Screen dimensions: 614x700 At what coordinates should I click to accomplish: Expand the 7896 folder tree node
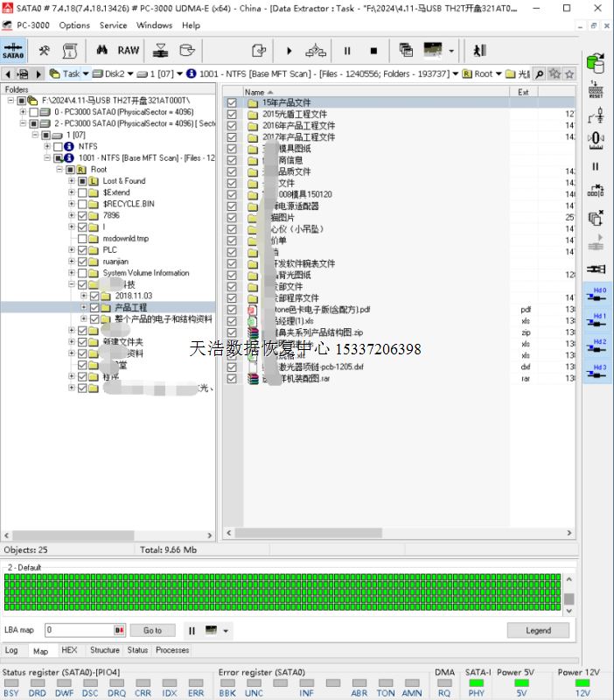click(72, 215)
